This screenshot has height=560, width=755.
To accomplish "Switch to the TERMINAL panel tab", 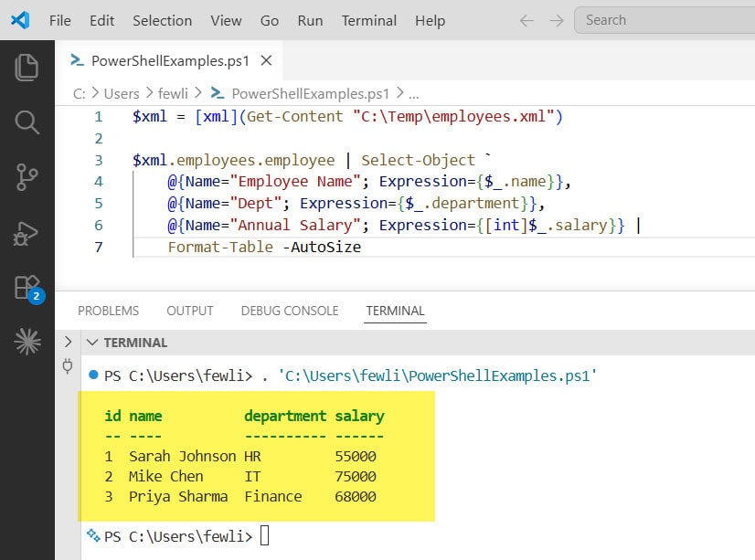I will pyautogui.click(x=395, y=311).
